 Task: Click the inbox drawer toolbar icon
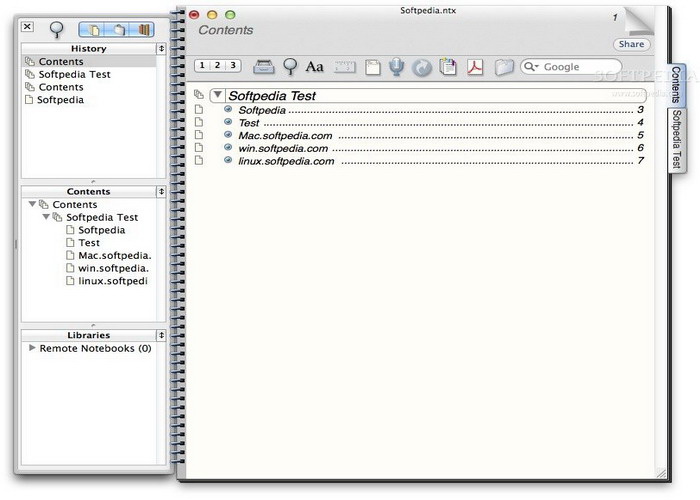[x=263, y=67]
